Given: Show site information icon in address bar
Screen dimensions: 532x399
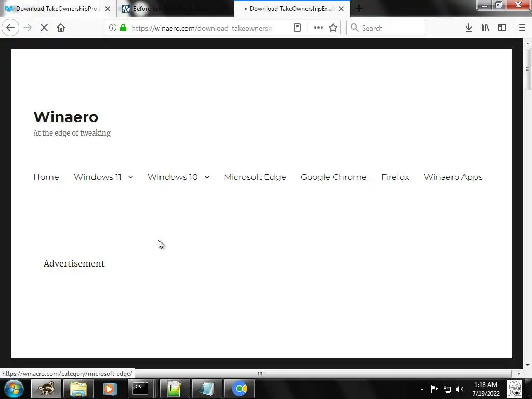Looking at the screenshot, I should 113,28.
